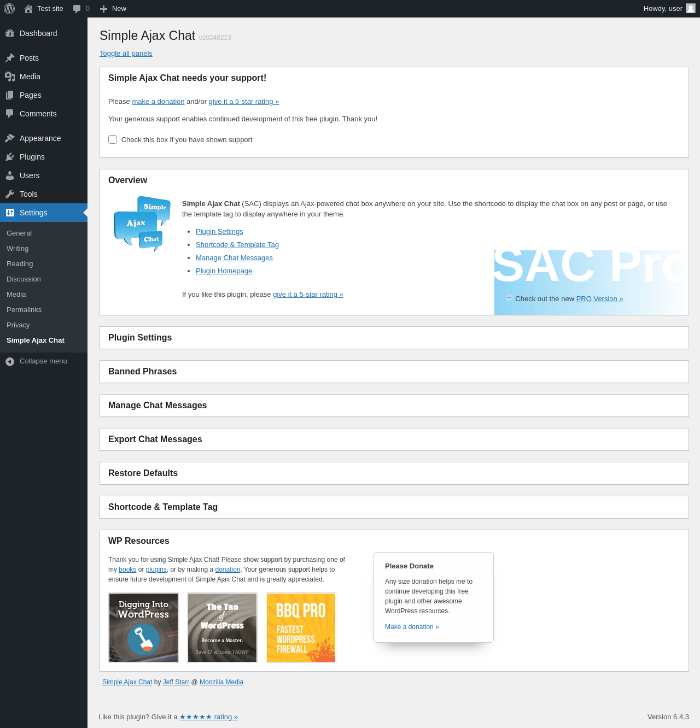Open The Tao of WordPress thumbnail
The image size is (700, 728).
click(223, 628)
